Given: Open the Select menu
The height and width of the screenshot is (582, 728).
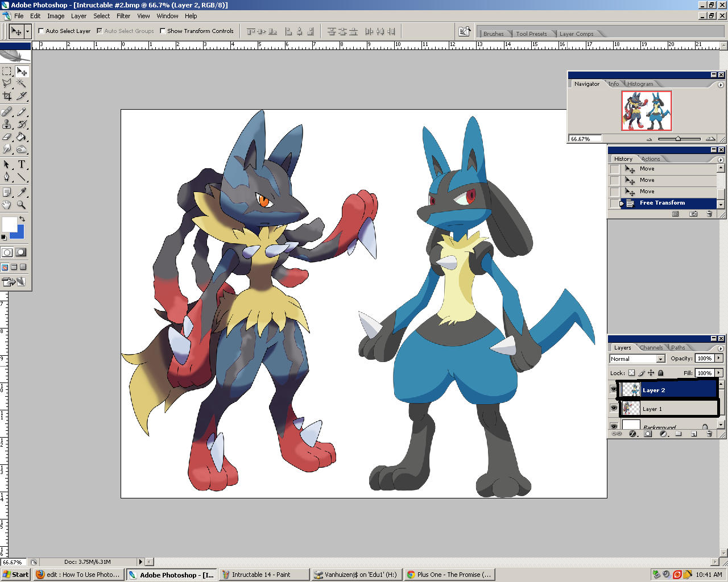Looking at the screenshot, I should 102,16.
